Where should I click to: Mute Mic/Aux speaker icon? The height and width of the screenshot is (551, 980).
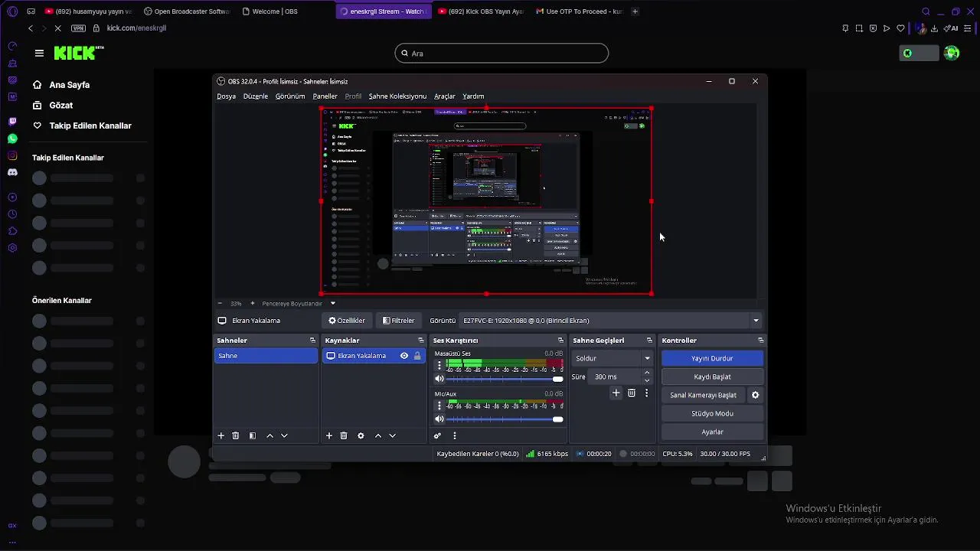pos(439,419)
